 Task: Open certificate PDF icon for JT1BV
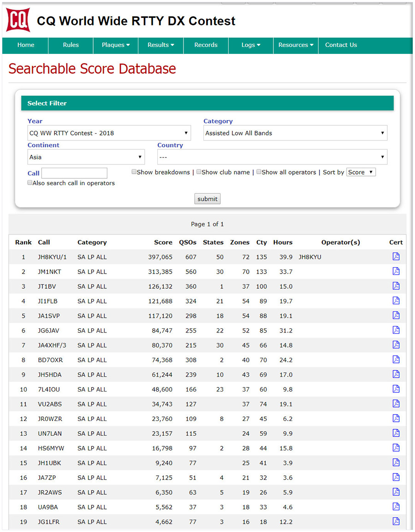click(396, 286)
